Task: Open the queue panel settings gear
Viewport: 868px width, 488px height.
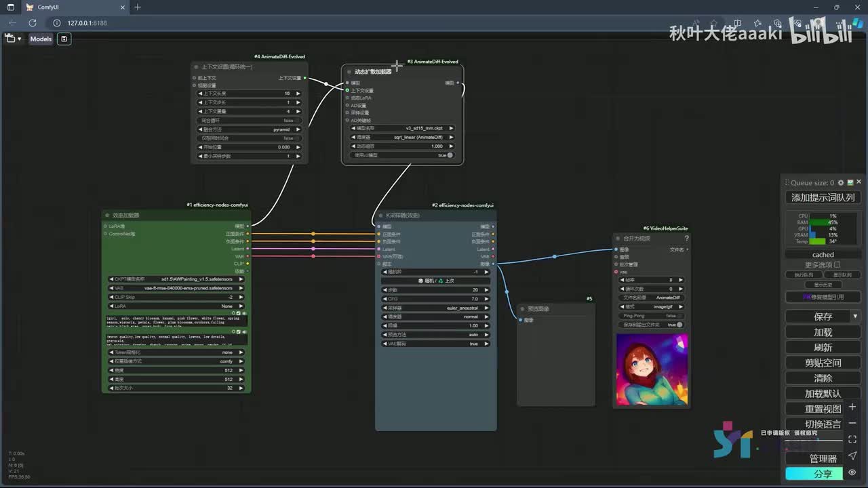Action: tap(841, 182)
